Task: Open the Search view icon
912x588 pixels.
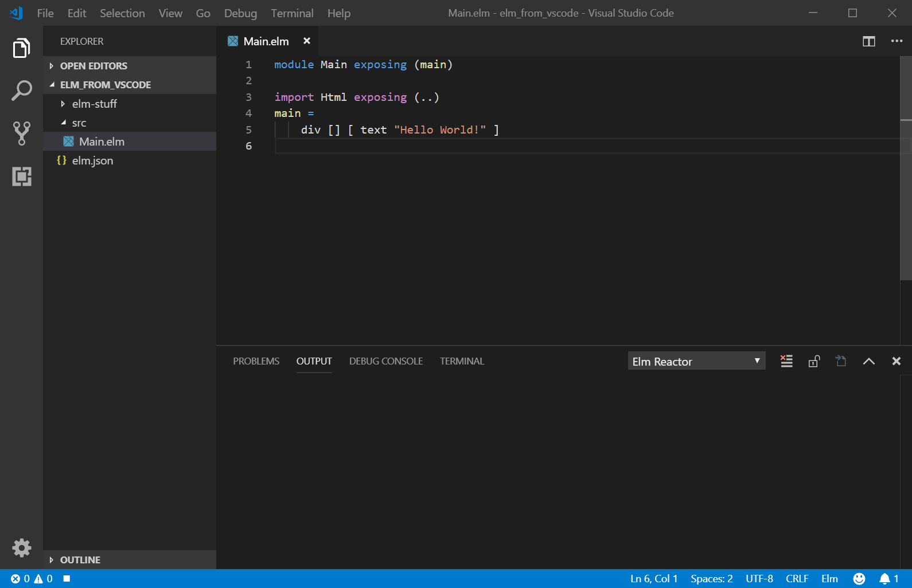Action: point(21,91)
